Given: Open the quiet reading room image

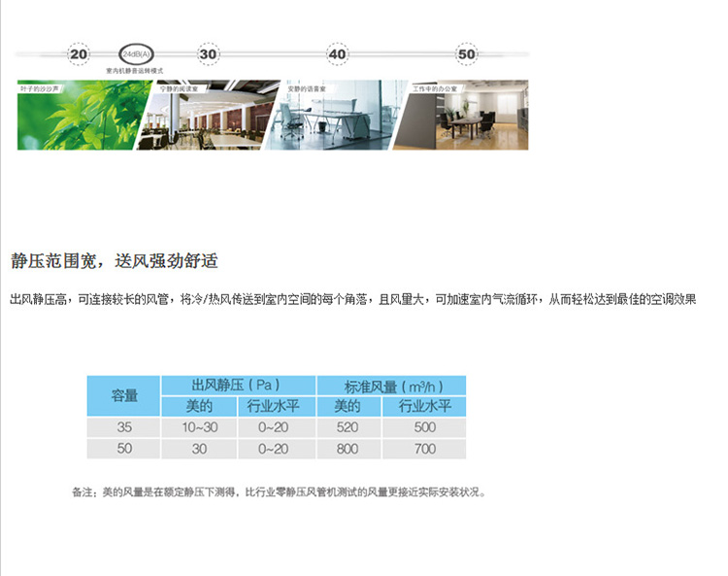Looking at the screenshot, I should pyautogui.click(x=206, y=115).
